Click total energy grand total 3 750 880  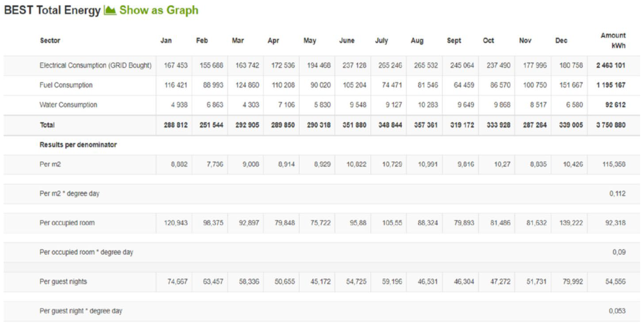point(611,125)
